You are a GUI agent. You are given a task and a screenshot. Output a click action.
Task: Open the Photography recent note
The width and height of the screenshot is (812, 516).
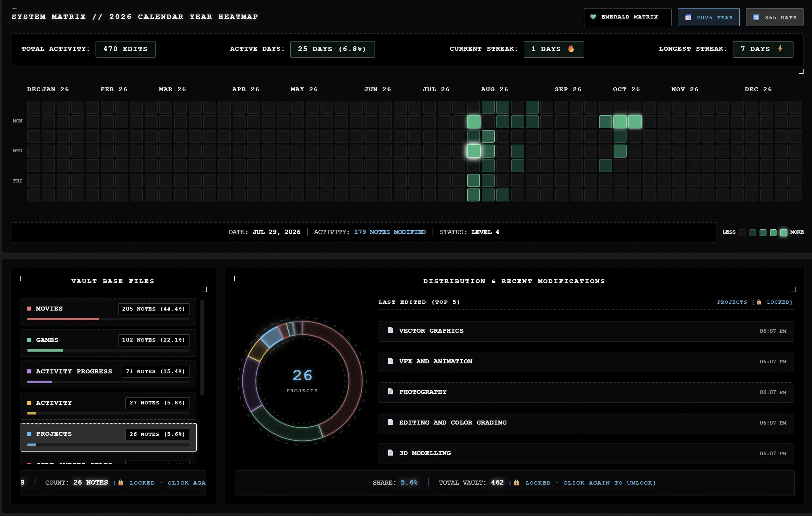585,392
